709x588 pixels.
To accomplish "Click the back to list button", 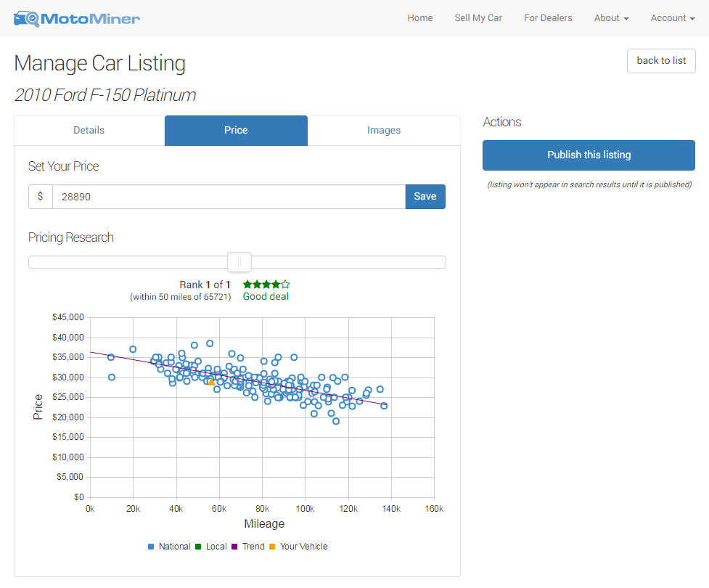I will tap(661, 60).
